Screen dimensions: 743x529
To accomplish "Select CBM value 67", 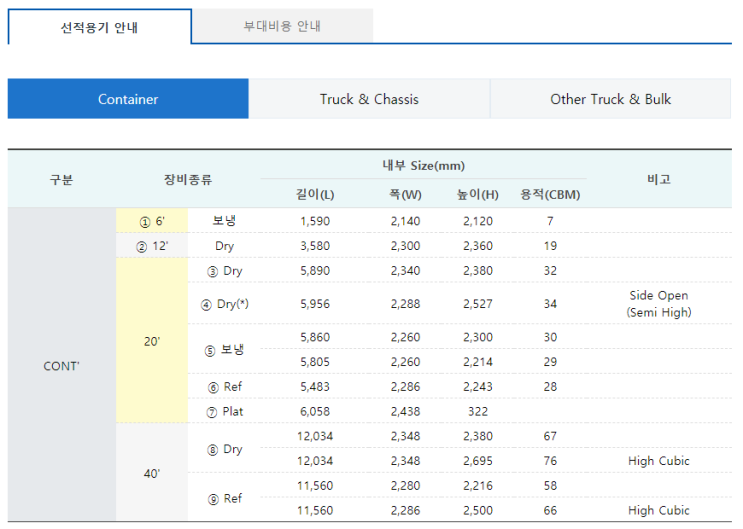I will point(550,436).
